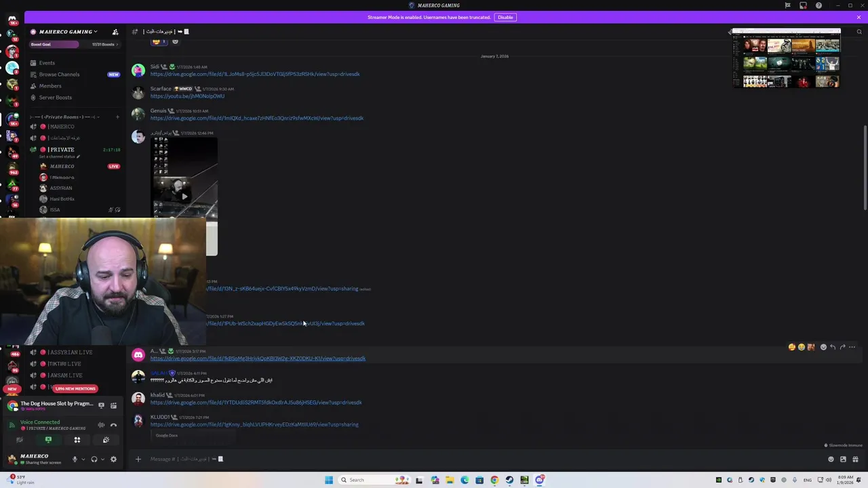Open Genuis's Google Drive link
This screenshot has height=488, width=868.
coord(257,118)
